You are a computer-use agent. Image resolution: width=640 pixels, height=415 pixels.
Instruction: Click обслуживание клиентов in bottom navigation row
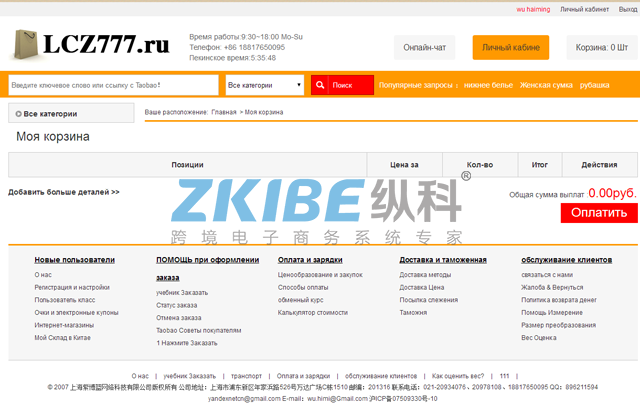click(x=381, y=376)
